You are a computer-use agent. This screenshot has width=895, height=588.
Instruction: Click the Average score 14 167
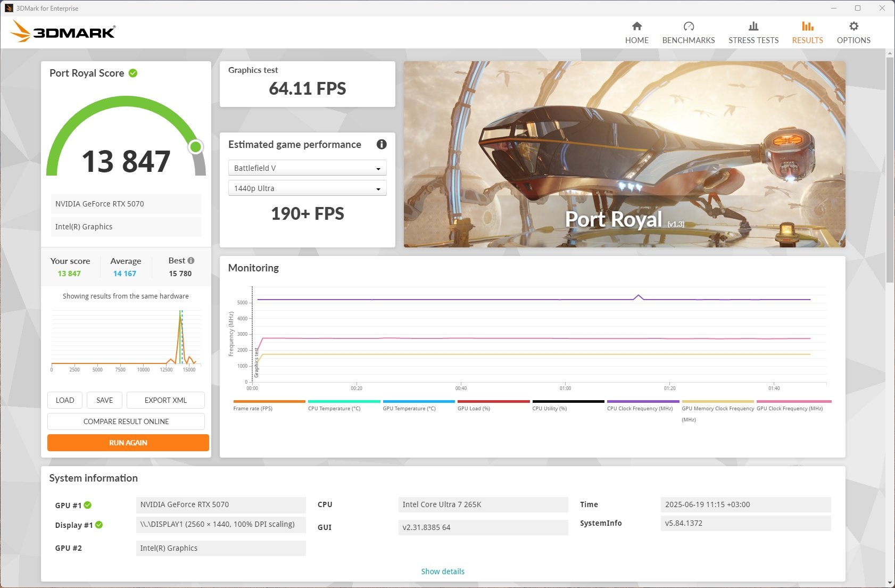(x=125, y=274)
